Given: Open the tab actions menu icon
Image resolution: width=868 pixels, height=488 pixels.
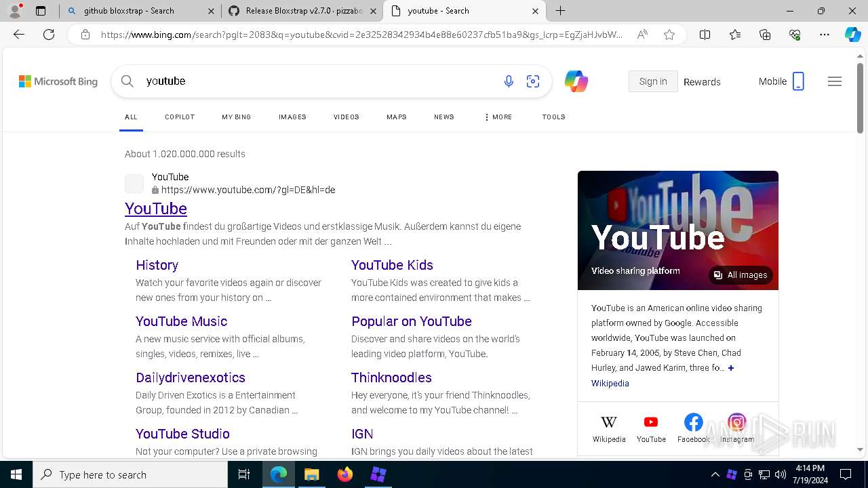Looking at the screenshot, I should 41,11.
